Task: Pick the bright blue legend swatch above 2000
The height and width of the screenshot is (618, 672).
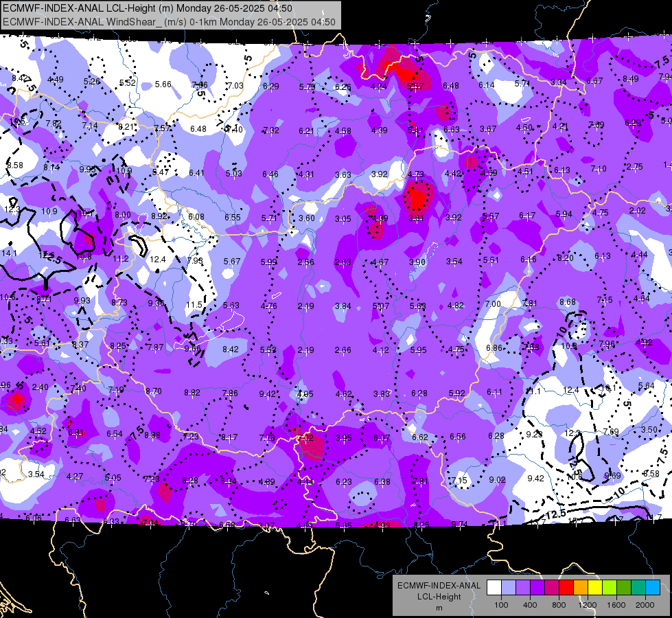Action: tap(653, 587)
